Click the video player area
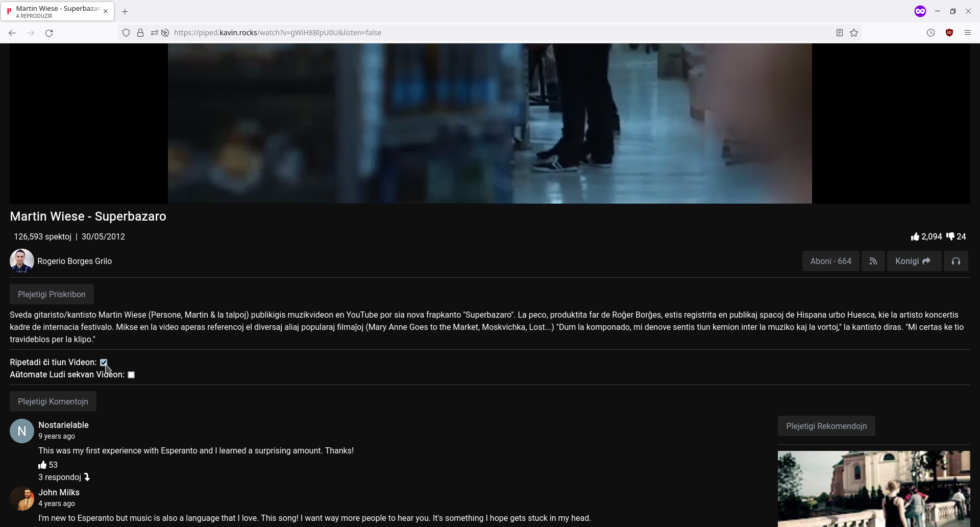Image resolution: width=980 pixels, height=527 pixels. (490, 123)
